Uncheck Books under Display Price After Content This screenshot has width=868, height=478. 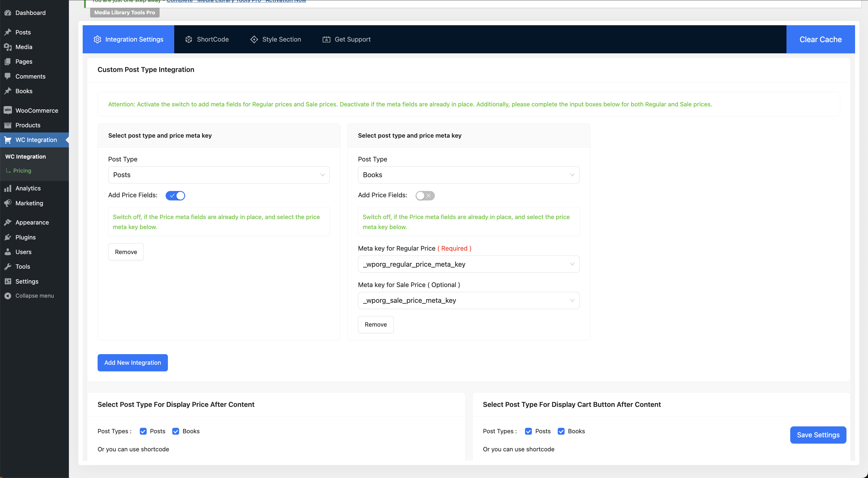point(176,431)
